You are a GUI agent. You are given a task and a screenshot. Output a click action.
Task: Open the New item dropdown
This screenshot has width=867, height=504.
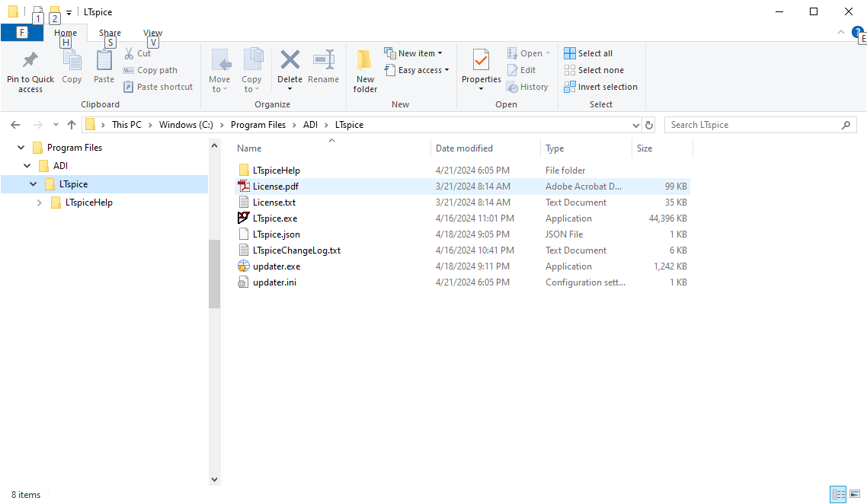pos(414,53)
